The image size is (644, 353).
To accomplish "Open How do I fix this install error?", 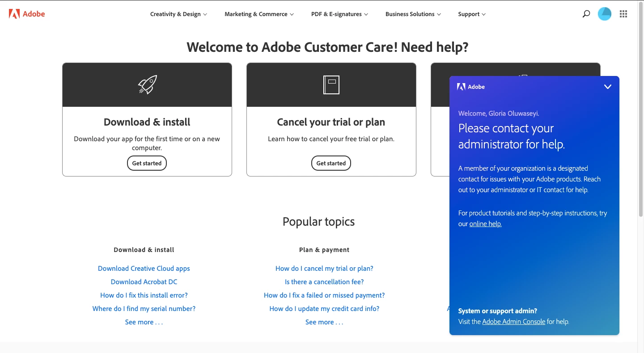I will pos(144,295).
